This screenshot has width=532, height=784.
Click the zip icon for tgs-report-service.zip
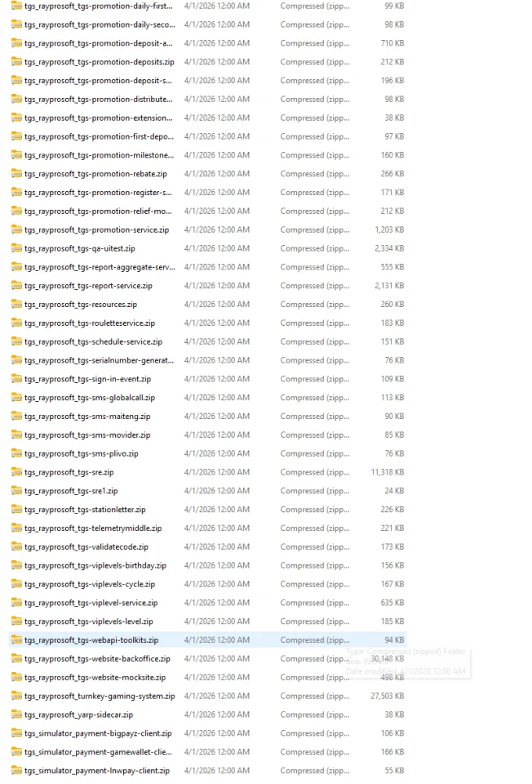(x=16, y=286)
